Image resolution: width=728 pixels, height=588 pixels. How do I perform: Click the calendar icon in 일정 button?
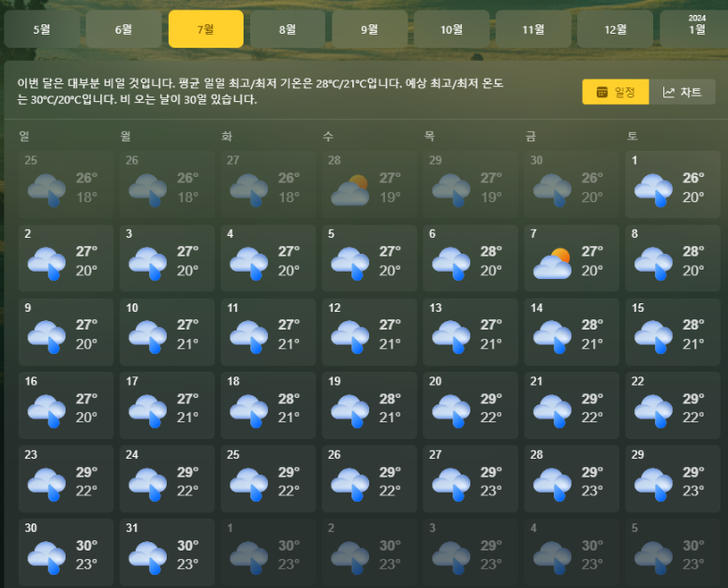pos(602,92)
